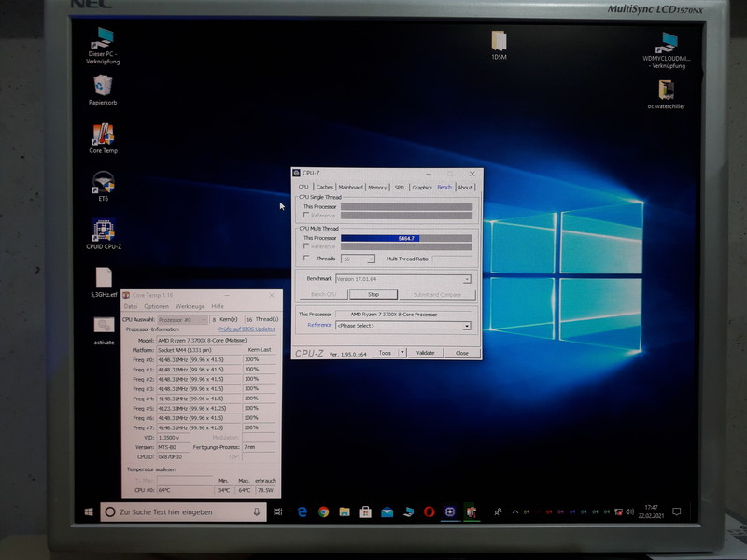Switch to the CPU tab in CPU-Z
Viewport: 747px width, 560px height.
[x=303, y=188]
